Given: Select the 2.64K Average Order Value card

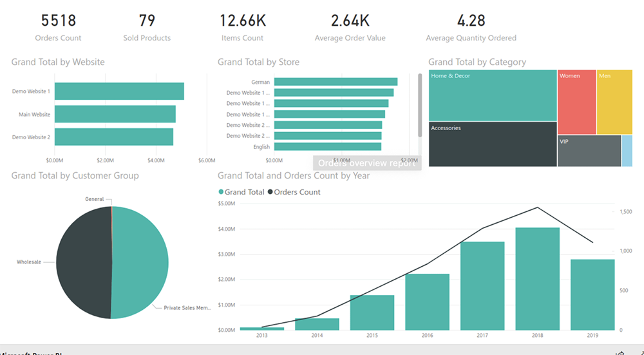Looking at the screenshot, I should (x=350, y=27).
